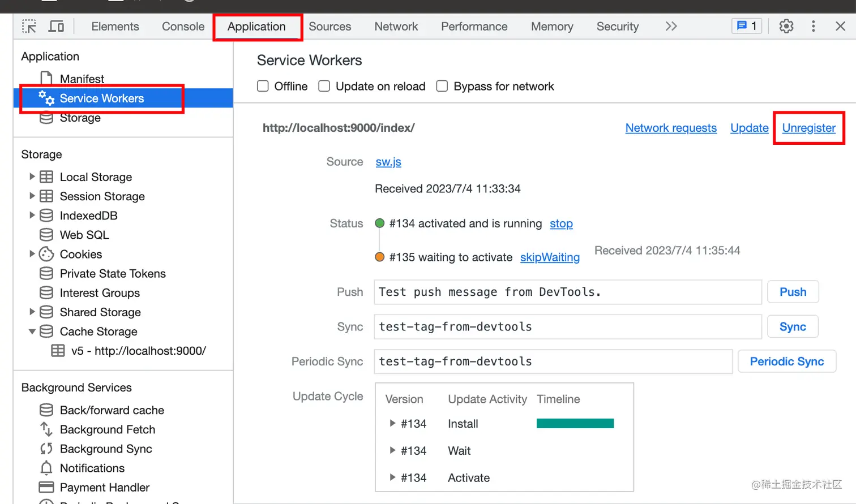Click the Session Storage table icon
This screenshot has width=856, height=504.
(46, 196)
